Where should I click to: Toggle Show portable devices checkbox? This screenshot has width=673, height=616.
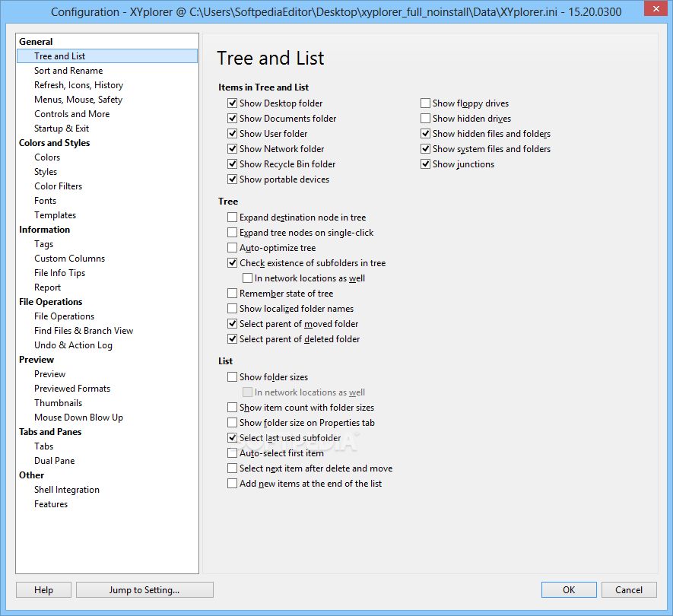(x=232, y=179)
